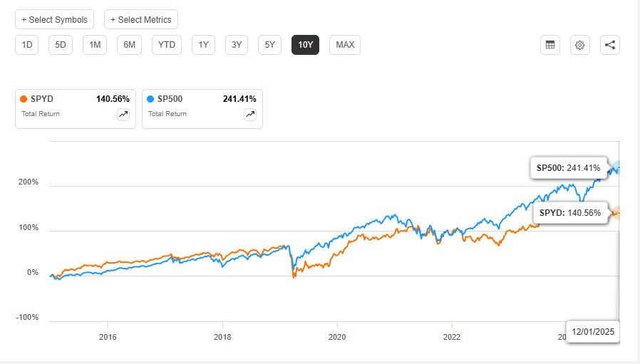Click SPYD total return chart-type icon
Image resolution: width=640 pixels, height=364 pixels.
coord(123,115)
